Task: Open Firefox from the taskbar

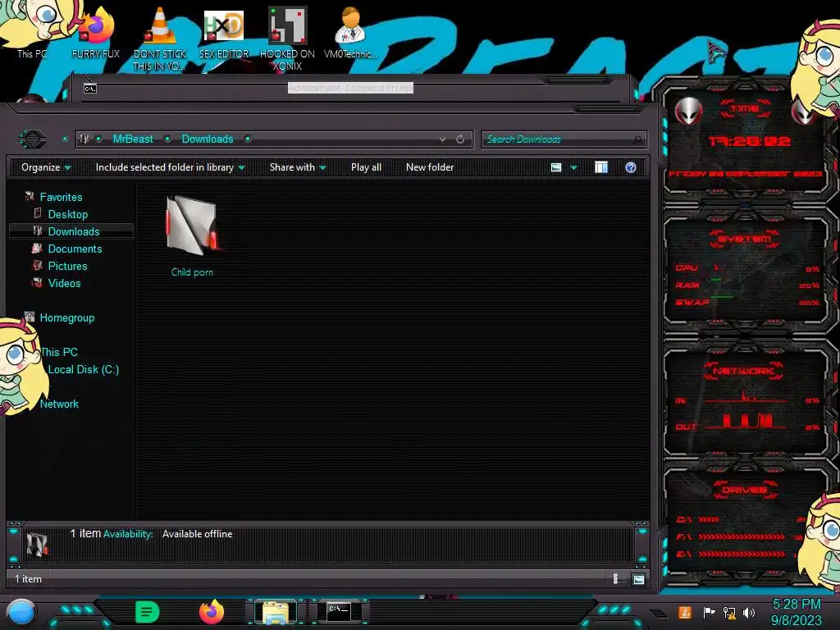Action: (x=211, y=612)
